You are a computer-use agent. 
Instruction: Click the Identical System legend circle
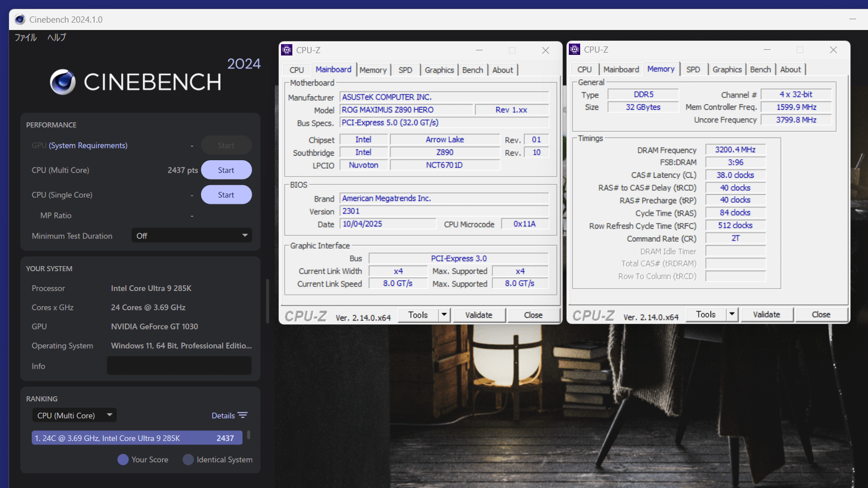click(188, 460)
